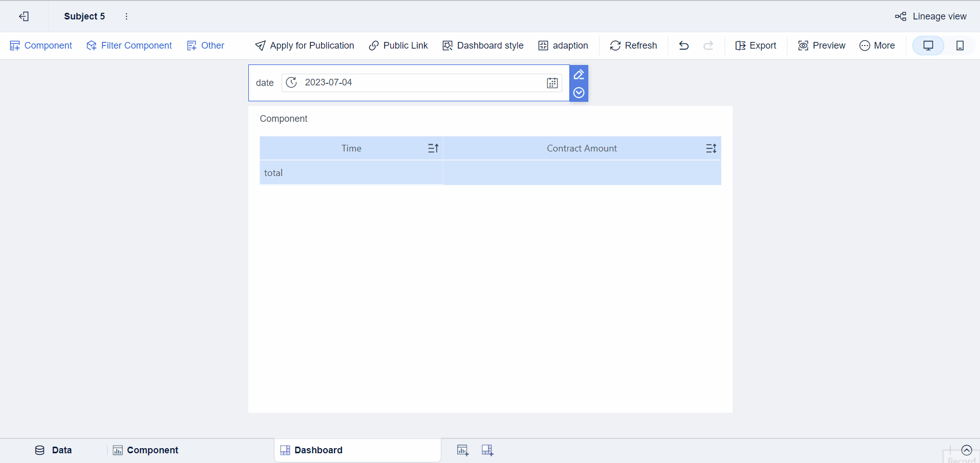The image size is (980, 463).
Task: Open the Dashboard tab
Action: [318, 450]
